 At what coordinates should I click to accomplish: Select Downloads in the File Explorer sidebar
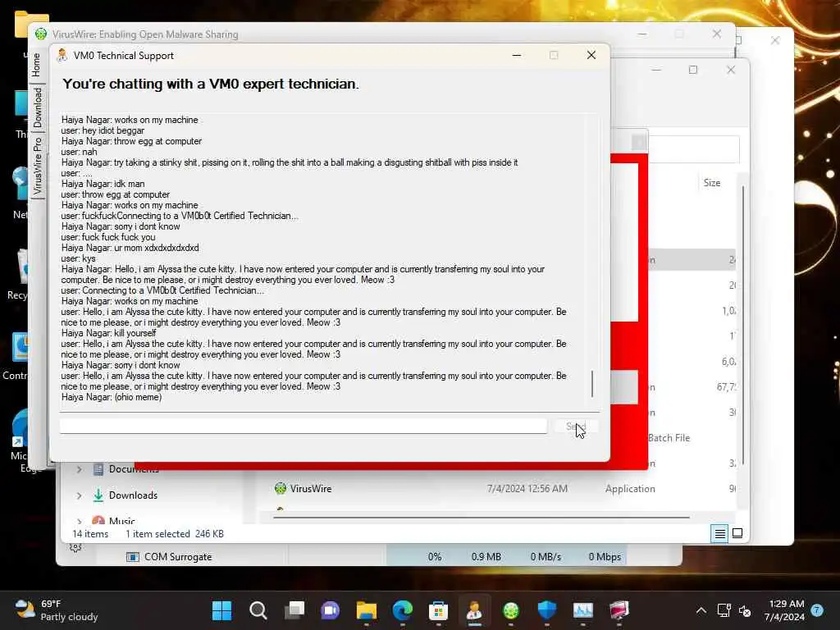(x=133, y=495)
